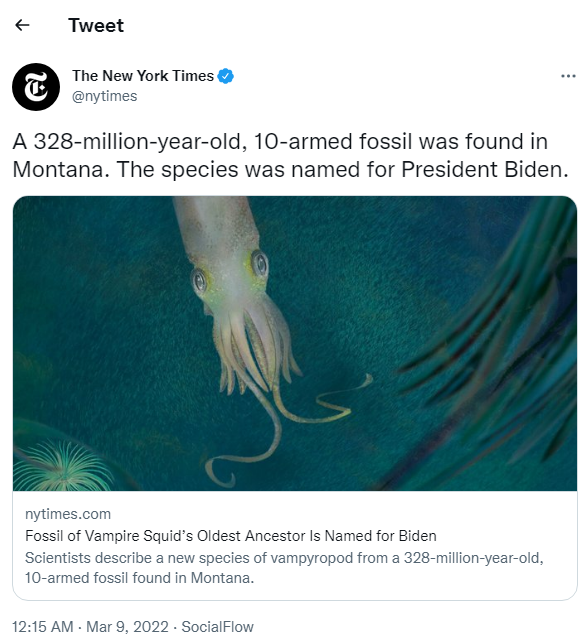Open the three-dot more options menu

tap(568, 76)
